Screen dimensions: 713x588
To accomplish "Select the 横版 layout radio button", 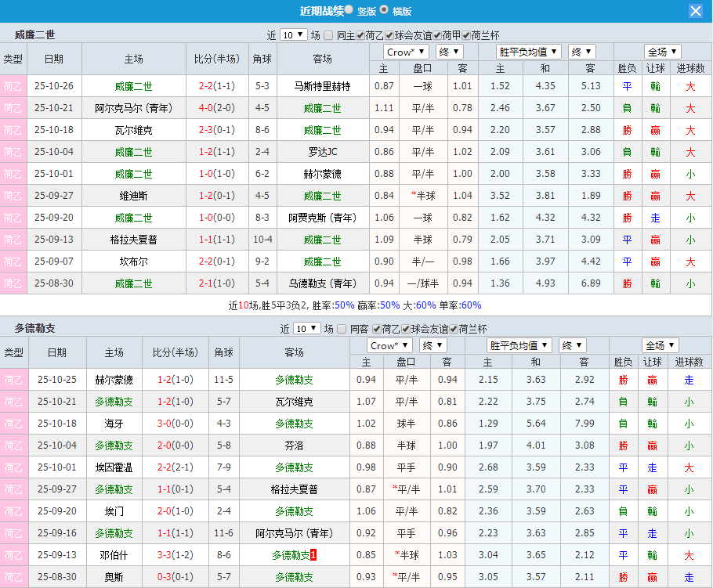I will pyautogui.click(x=384, y=10).
